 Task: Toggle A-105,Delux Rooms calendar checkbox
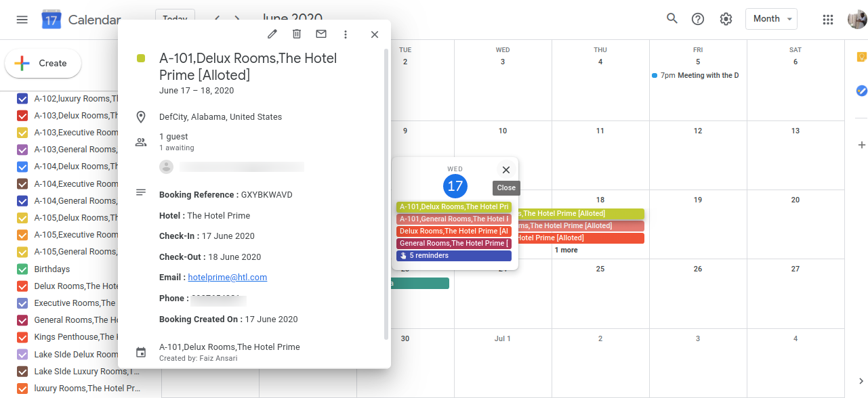click(x=22, y=218)
